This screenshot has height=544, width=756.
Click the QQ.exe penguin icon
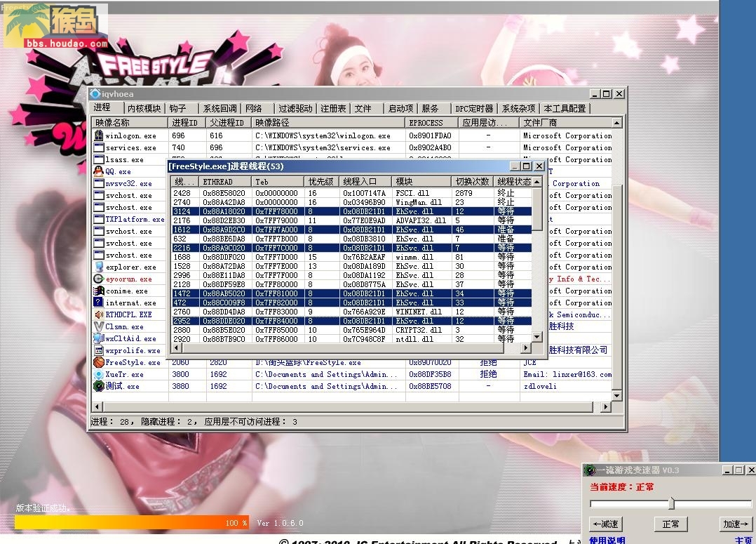(98, 171)
